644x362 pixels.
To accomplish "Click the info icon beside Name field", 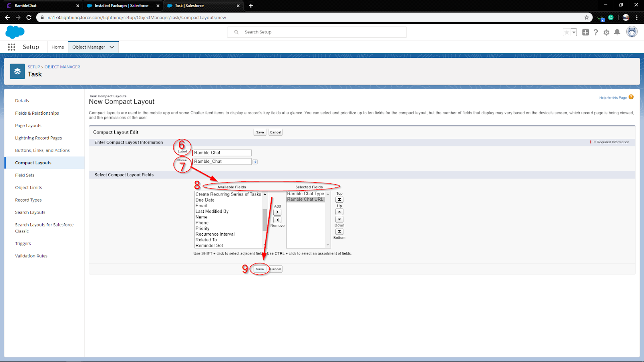I will [x=255, y=162].
